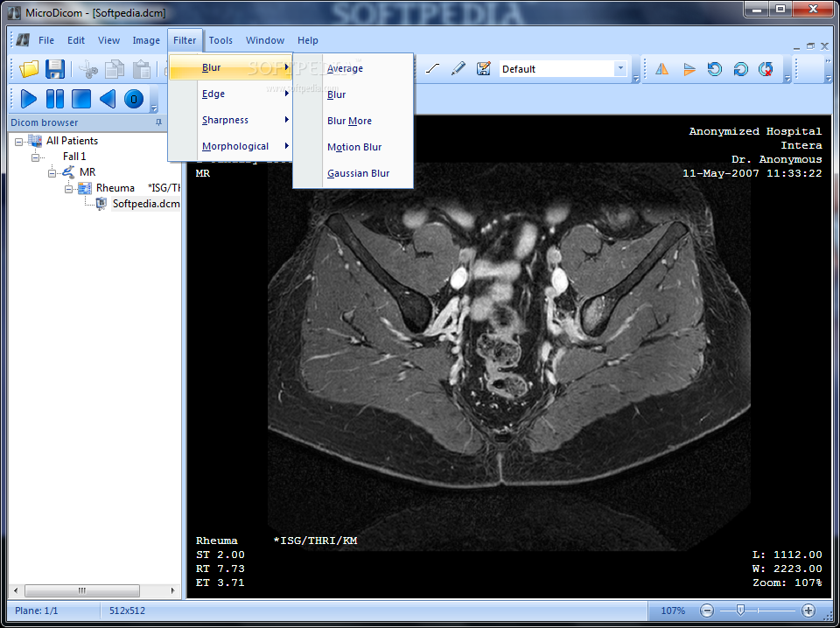The image size is (840, 628).
Task: Apply the Motion Blur filter
Action: (353, 147)
